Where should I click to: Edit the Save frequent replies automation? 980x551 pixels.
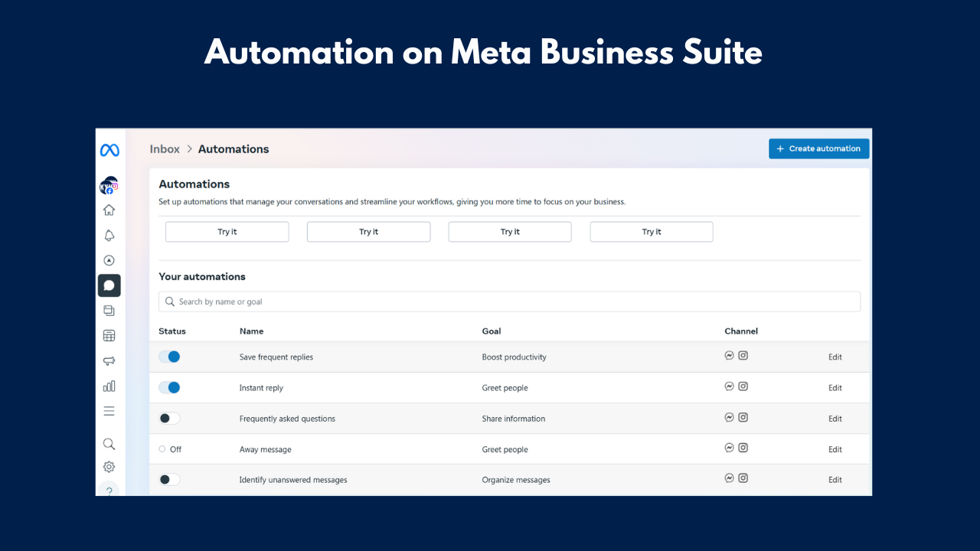[x=835, y=357]
